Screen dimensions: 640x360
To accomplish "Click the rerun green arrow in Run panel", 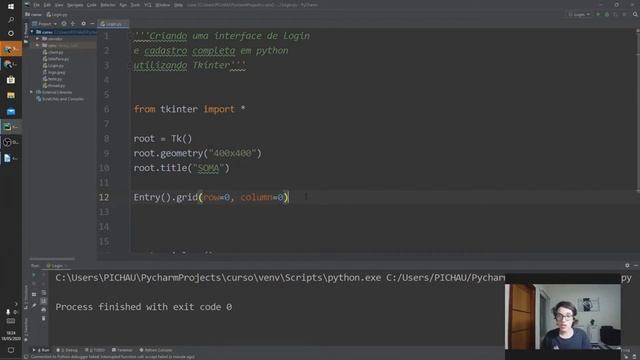I will (34, 275).
